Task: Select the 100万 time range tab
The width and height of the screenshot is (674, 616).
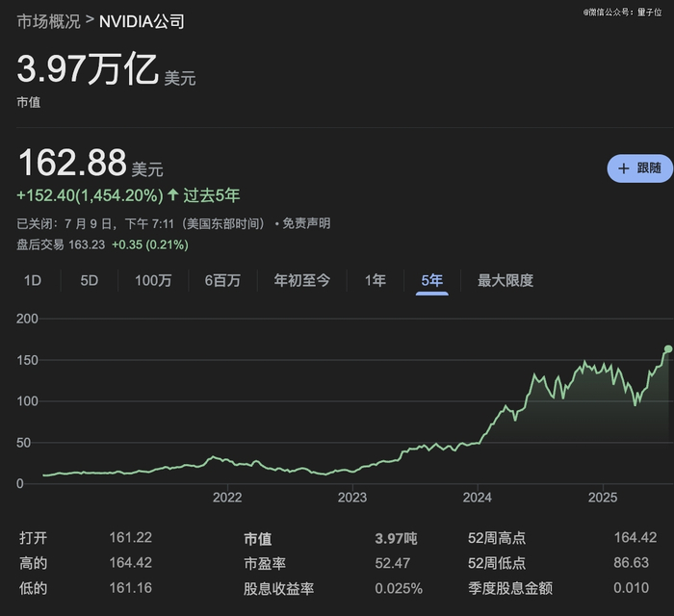Action: point(153,280)
